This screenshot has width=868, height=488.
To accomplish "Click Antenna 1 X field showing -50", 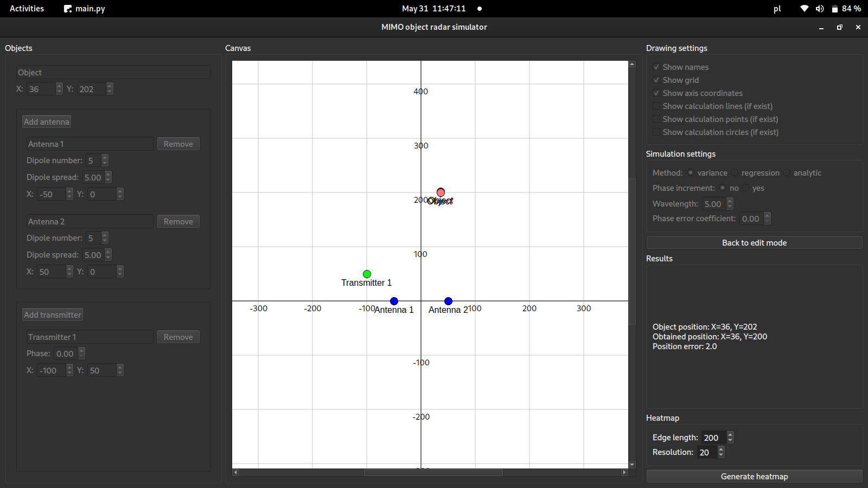I will point(52,194).
